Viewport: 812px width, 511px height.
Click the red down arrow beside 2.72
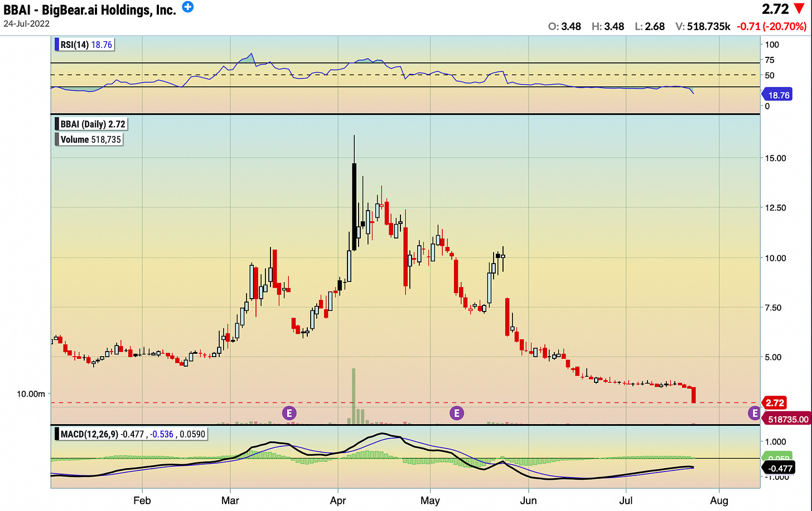[x=800, y=9]
